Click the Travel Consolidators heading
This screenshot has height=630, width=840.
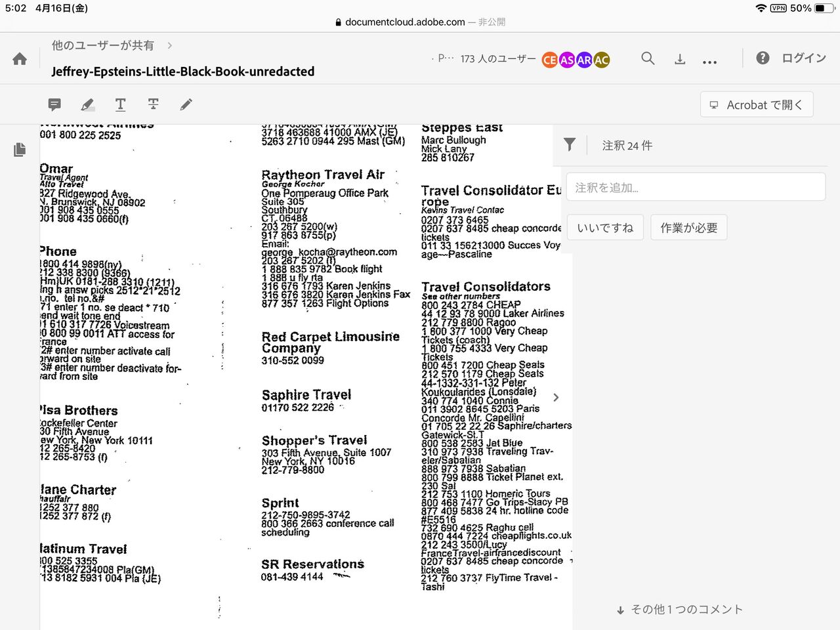pyautogui.click(x=486, y=287)
